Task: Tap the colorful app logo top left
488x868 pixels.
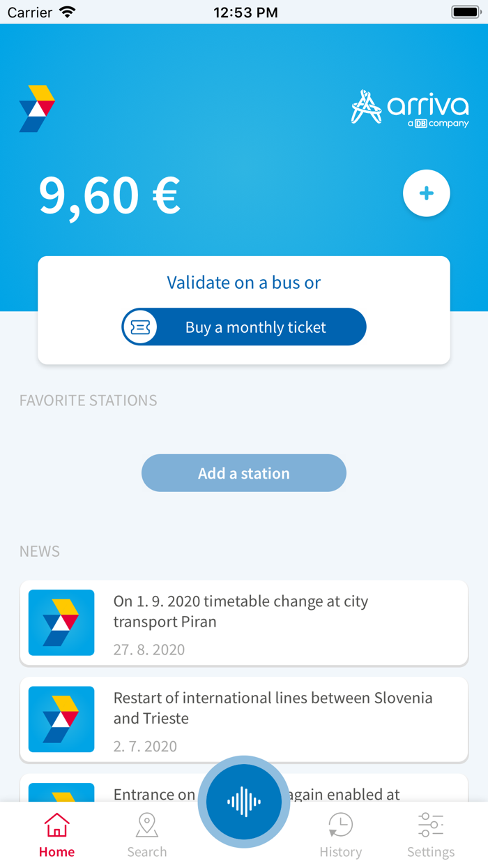Action: pos(37,108)
